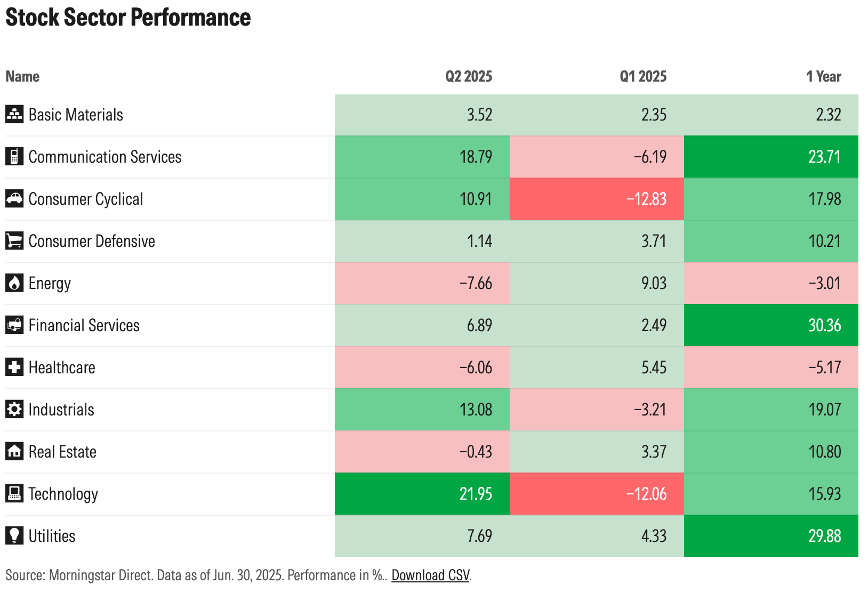868x592 pixels.
Task: Click the Financial Services icon
Action: pos(14,325)
